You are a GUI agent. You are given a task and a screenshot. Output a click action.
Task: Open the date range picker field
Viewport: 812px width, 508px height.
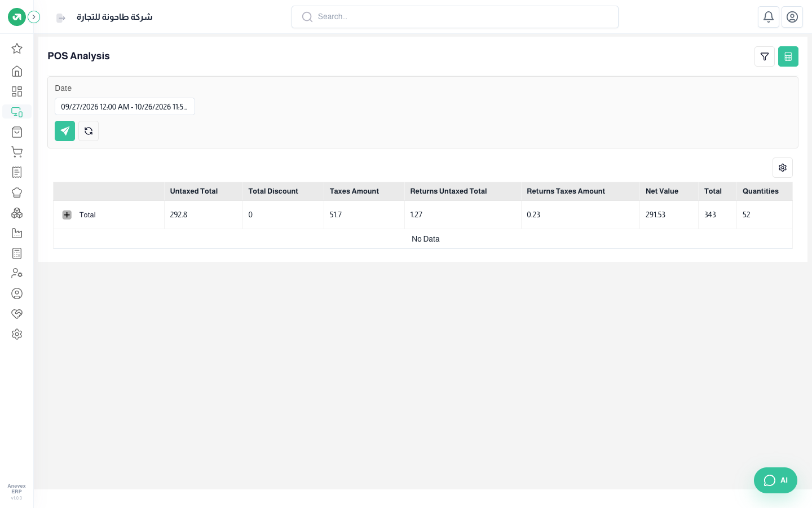point(125,107)
